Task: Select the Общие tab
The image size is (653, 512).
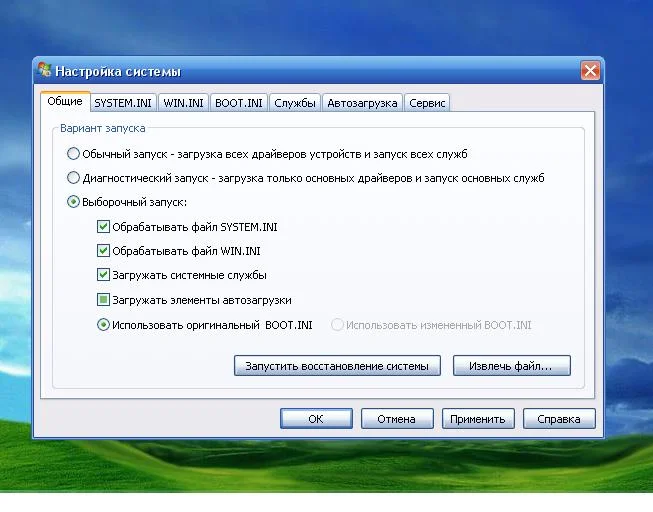Action: [65, 101]
